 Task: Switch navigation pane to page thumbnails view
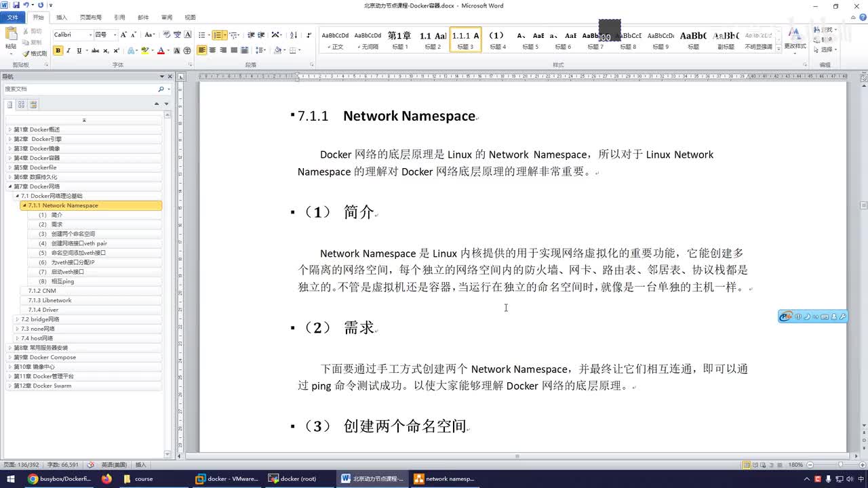click(21, 104)
